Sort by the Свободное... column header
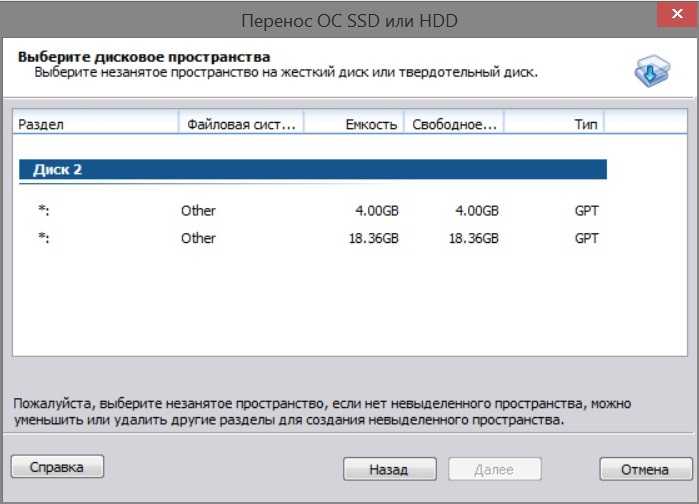 (454, 123)
